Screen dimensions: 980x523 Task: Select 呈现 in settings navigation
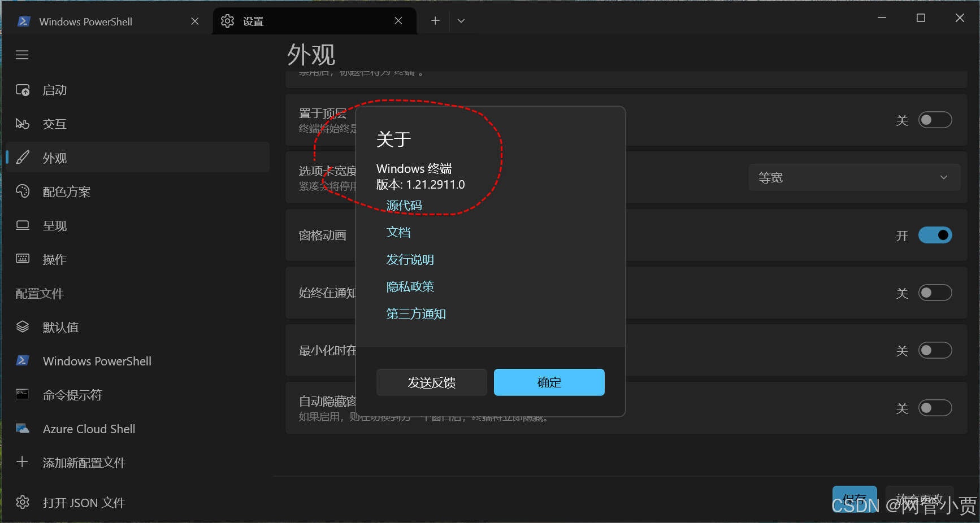(137, 225)
